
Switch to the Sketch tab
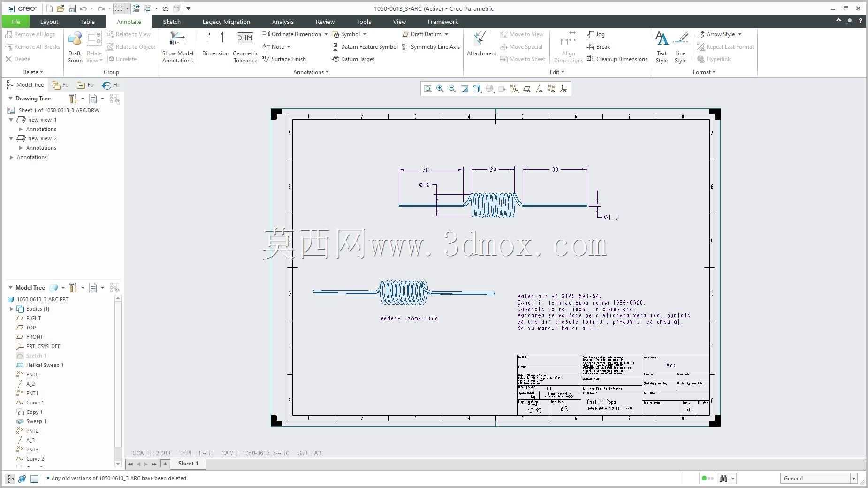click(172, 22)
